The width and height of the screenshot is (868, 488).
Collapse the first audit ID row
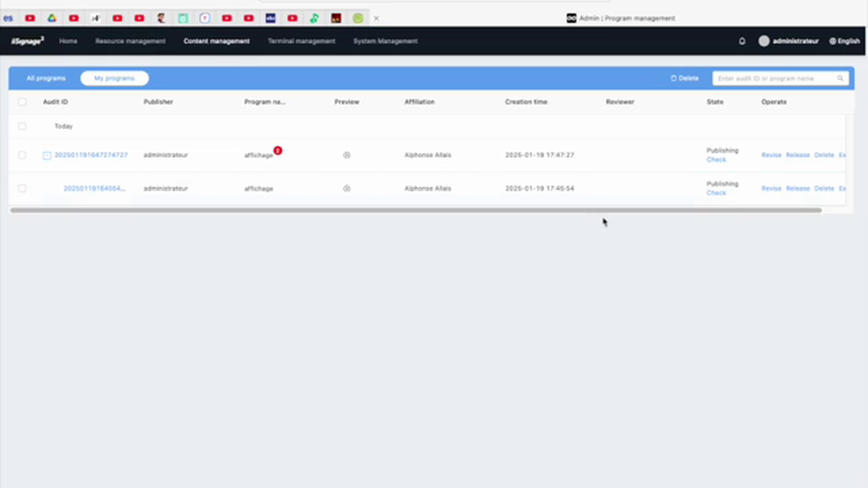[x=47, y=155]
